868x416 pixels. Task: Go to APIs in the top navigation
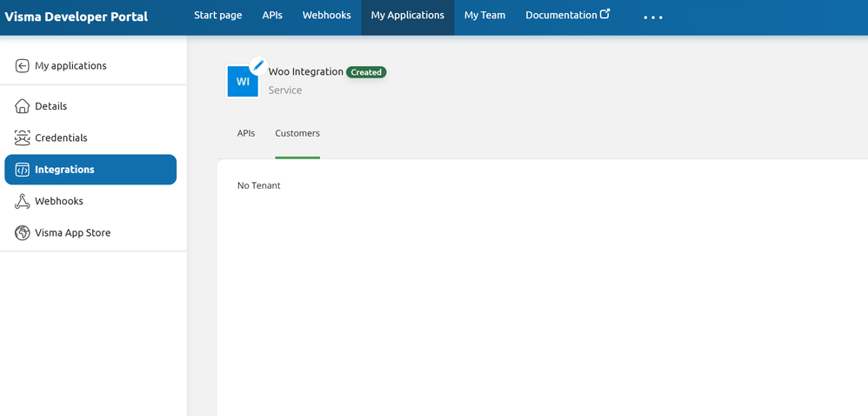(x=272, y=16)
